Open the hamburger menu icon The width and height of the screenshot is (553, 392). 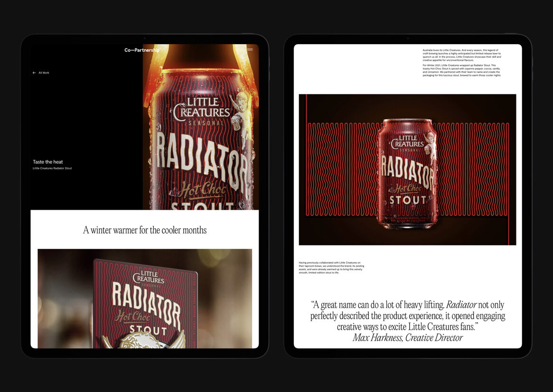[250, 50]
